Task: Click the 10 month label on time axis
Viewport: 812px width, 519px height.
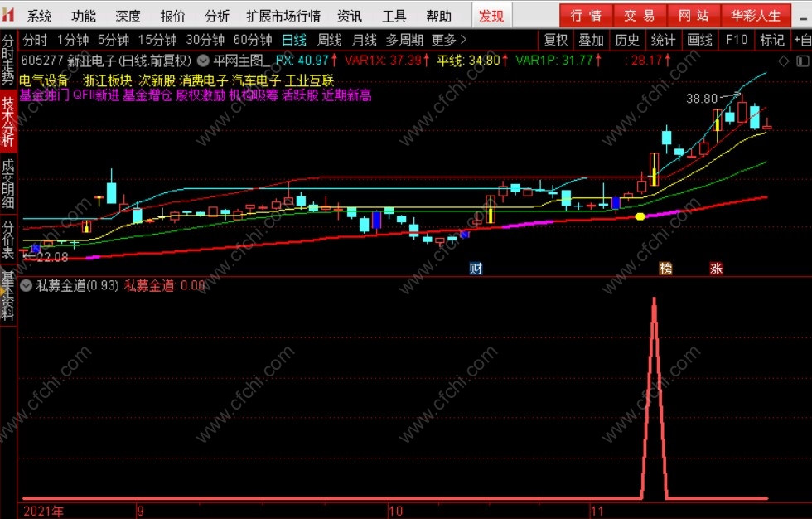Action: [x=396, y=512]
